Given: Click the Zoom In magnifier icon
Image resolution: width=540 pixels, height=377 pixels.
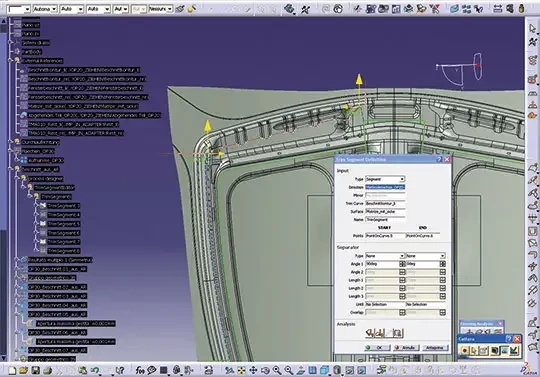Looking at the screenshot, I should coord(277,370).
